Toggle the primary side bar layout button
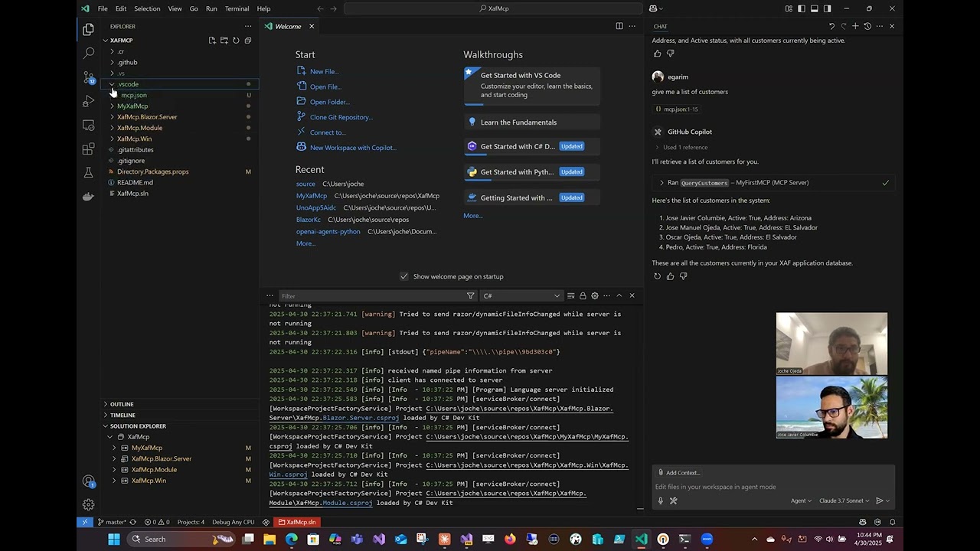The image size is (980, 551). point(802,8)
